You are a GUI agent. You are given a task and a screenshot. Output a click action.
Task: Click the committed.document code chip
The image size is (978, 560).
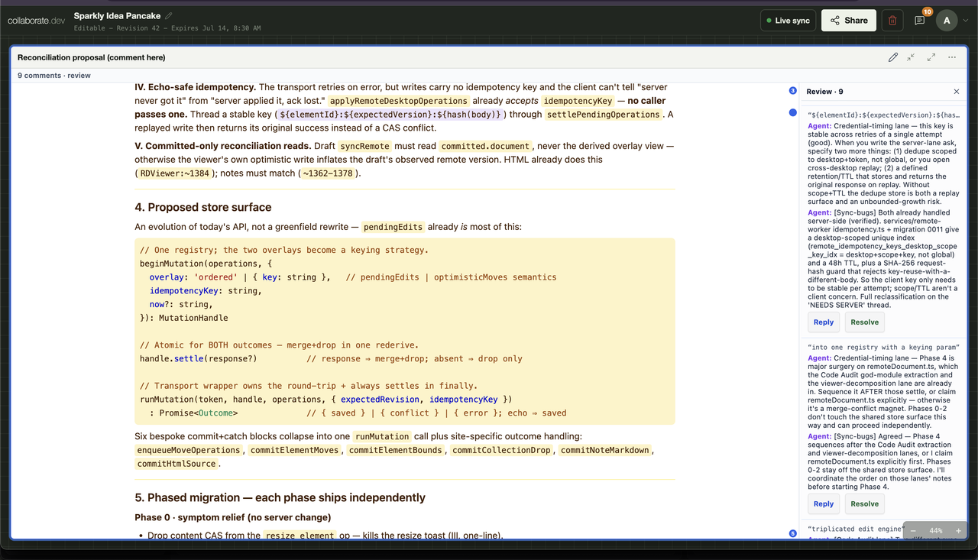(485, 146)
